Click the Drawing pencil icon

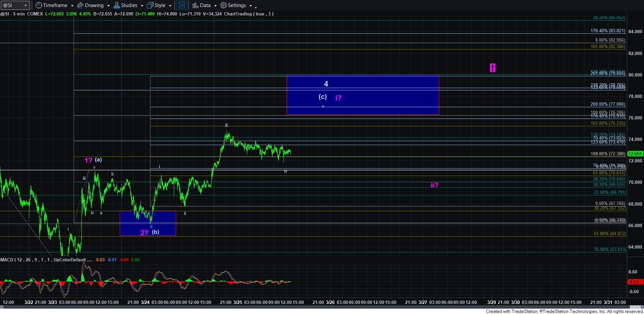pyautogui.click(x=80, y=5)
